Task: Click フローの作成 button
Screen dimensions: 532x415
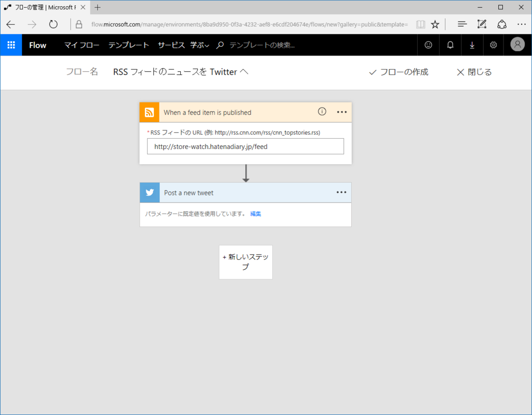Action: point(398,72)
